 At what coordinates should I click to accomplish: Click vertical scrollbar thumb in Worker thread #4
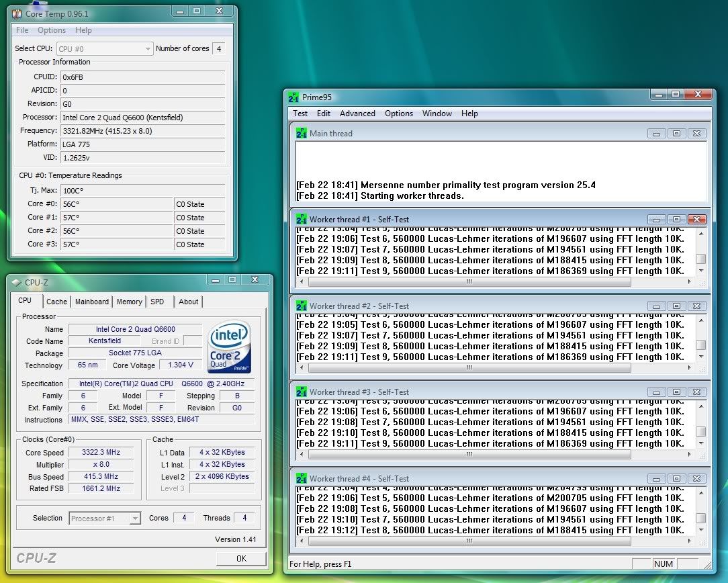700,519
